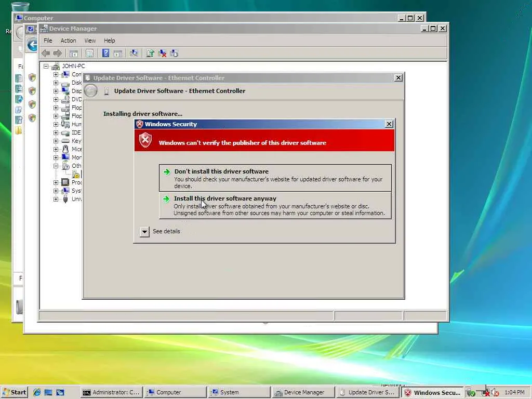Select the Display adapters 'Disp' tree row
This screenshot has width=532, height=399.
click(77, 91)
